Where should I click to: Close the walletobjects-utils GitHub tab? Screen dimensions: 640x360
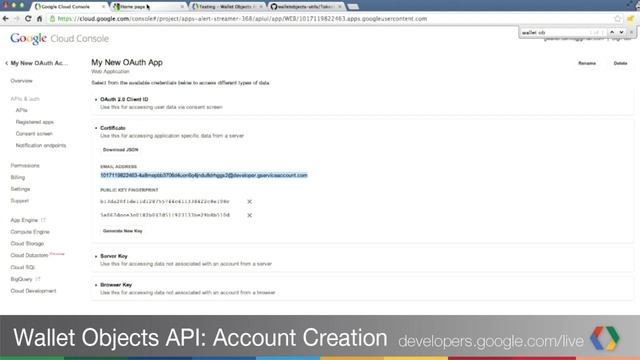pos(340,7)
